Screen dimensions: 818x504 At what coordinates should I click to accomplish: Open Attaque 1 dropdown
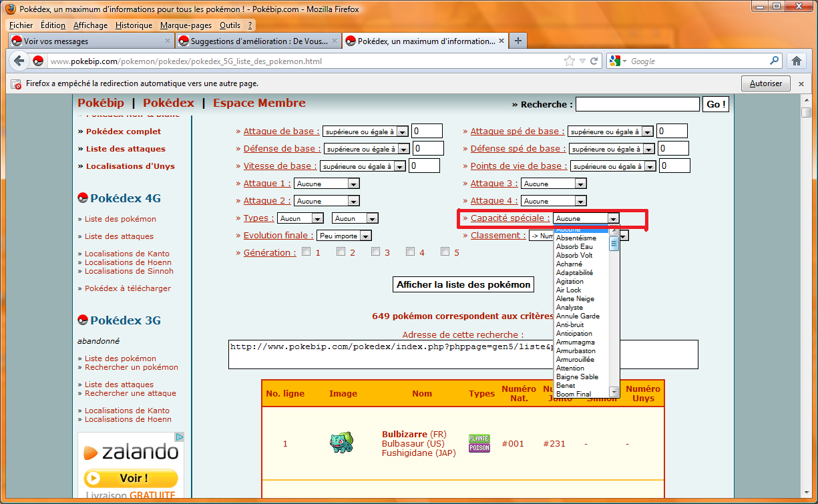point(327,184)
